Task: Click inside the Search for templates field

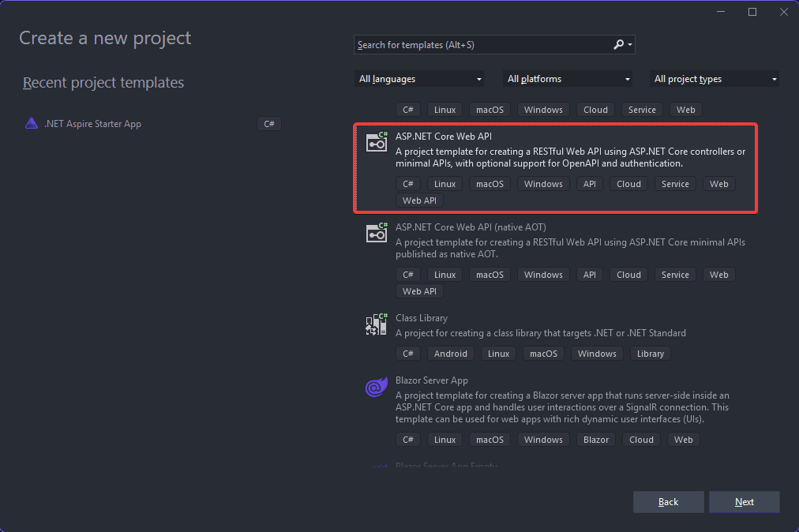Action: tap(474, 44)
